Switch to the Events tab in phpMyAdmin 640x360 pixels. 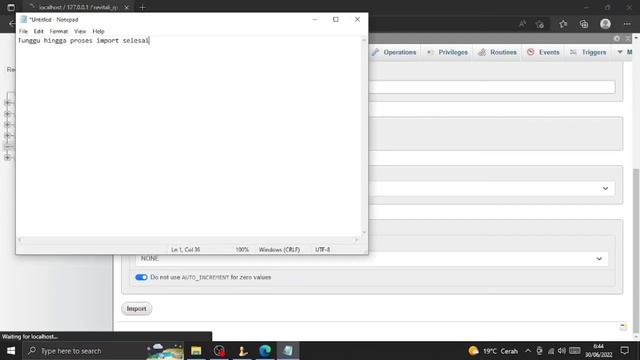543,52
